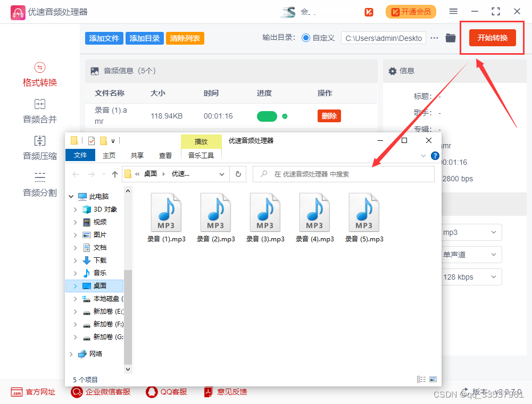
Task: Click the properties checkmark quick-access icon
Action: point(92,141)
